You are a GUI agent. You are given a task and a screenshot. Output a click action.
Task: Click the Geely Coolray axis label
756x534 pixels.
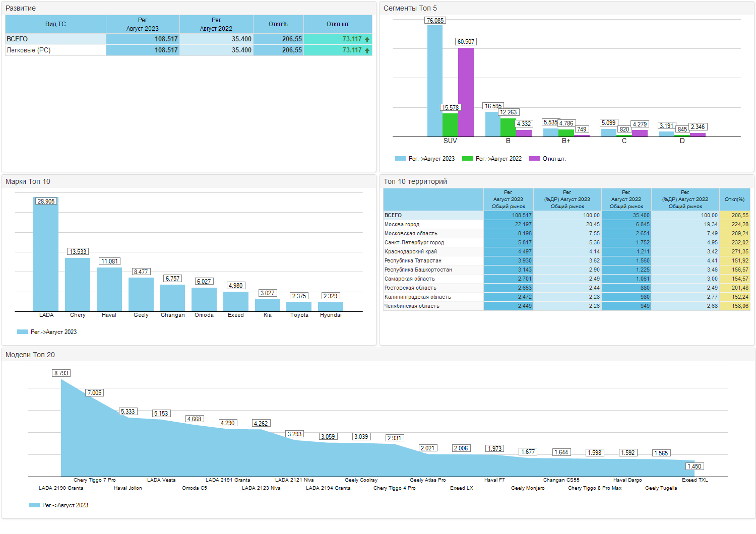point(361,480)
